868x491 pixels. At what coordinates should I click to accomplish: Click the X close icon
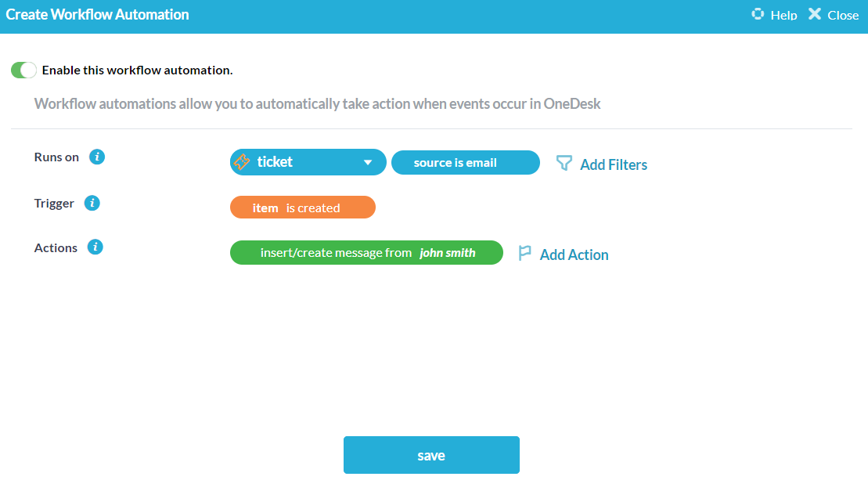(x=815, y=14)
